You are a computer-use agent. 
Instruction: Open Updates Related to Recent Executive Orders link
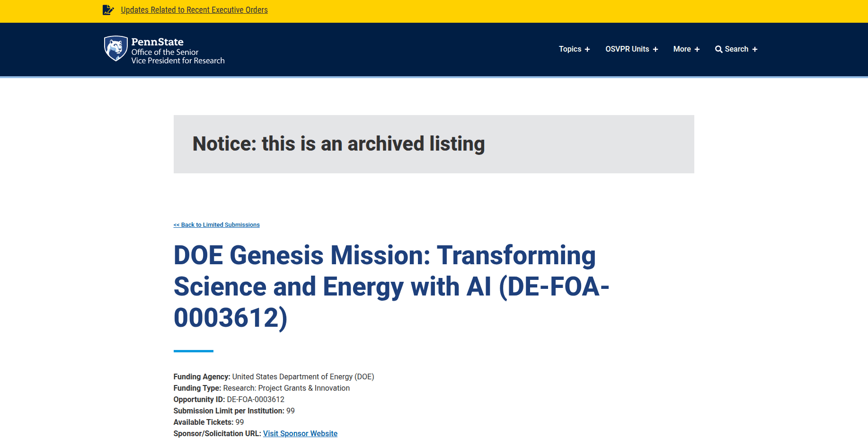coord(194,10)
